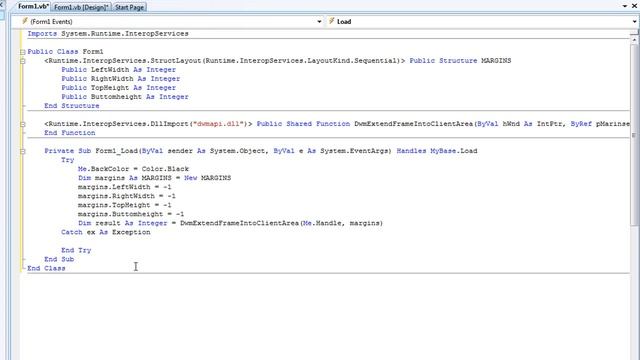Click the lightning icon beside Load
Viewport: 640px width, 360px height.
click(x=331, y=21)
